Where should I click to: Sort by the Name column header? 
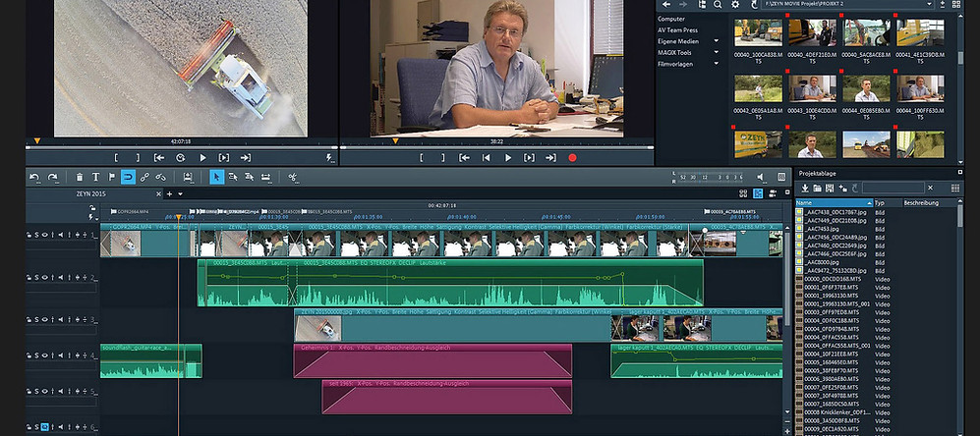(x=835, y=203)
